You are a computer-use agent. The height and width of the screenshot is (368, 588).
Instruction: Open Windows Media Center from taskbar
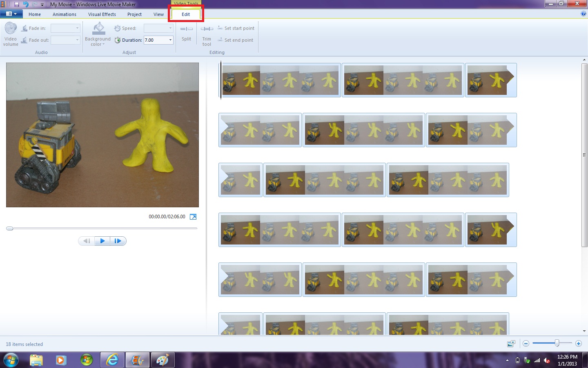(87, 360)
